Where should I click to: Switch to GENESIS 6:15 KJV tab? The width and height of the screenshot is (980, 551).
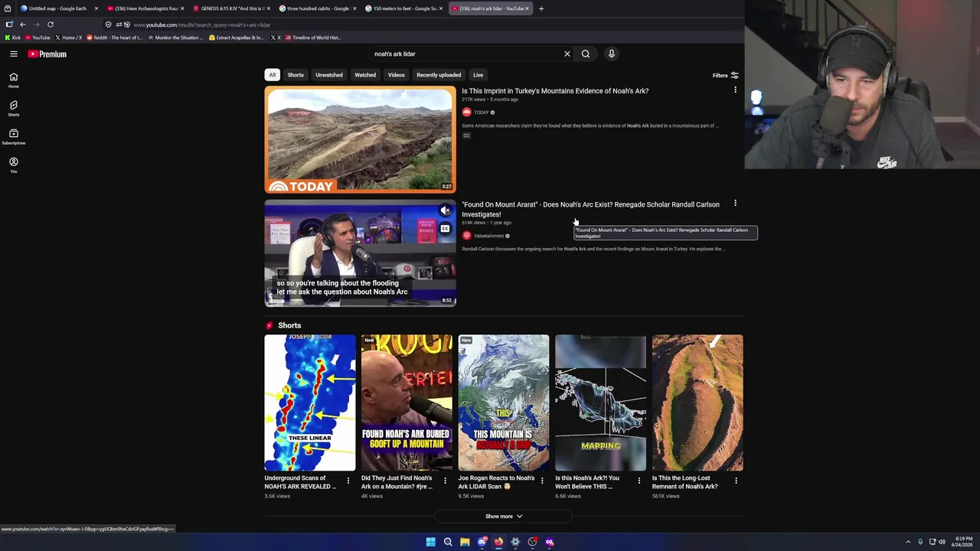[x=232, y=8]
